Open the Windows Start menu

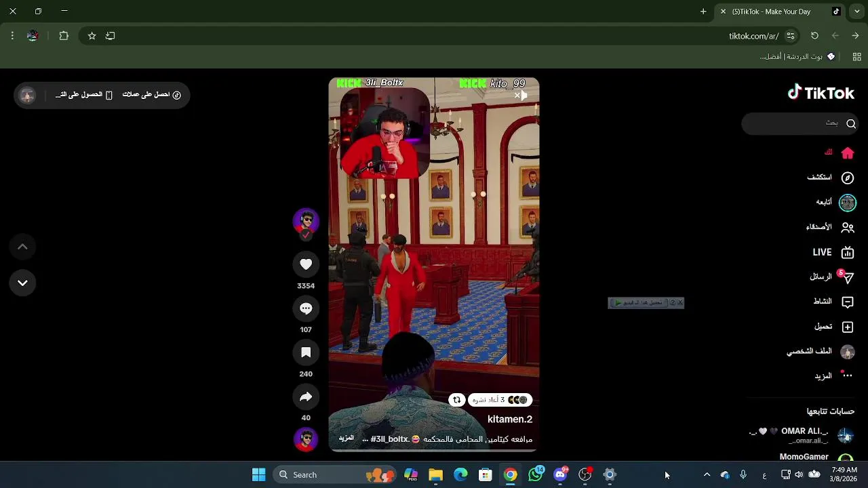click(x=258, y=474)
